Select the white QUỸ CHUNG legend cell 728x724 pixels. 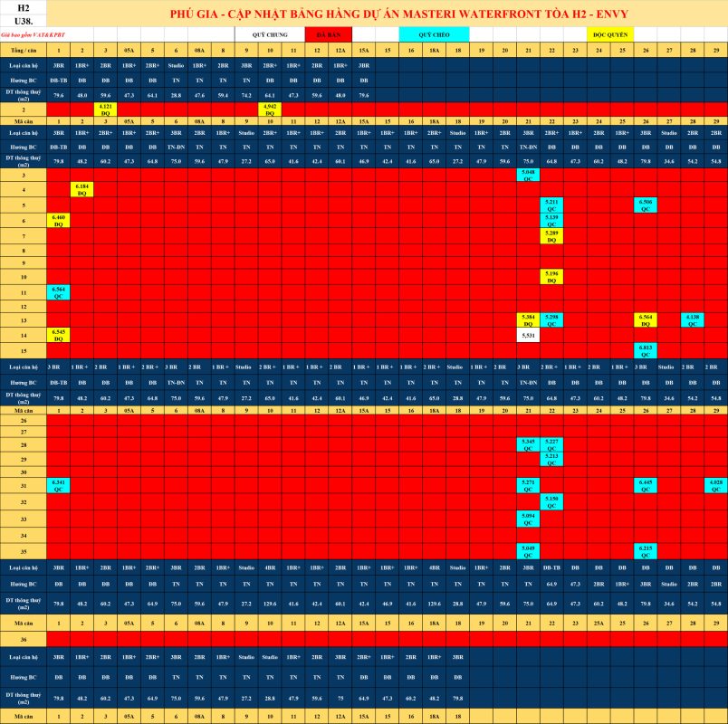[x=269, y=33]
